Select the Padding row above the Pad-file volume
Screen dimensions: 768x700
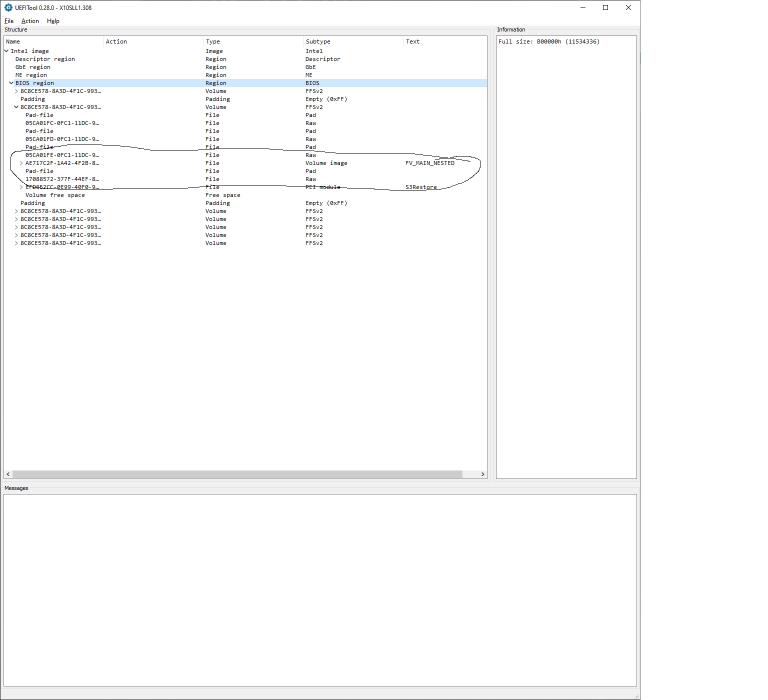[x=245, y=99]
